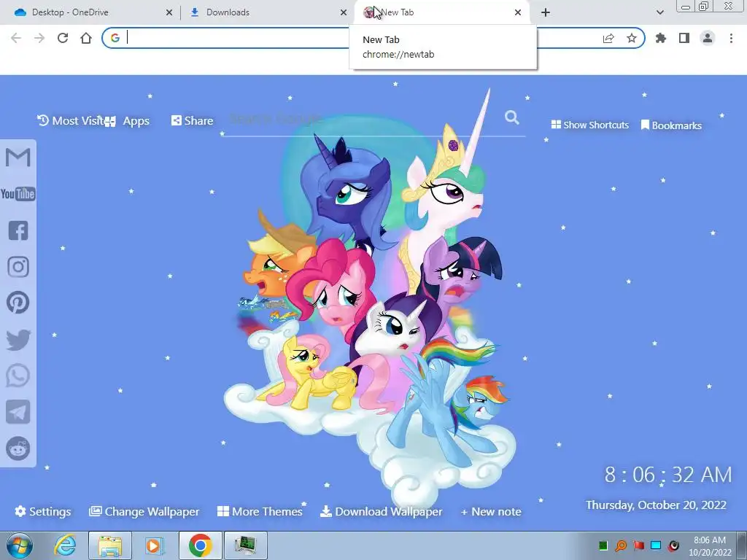Open File Explorer from taskbar
Screen dimensions: 747x560
click(x=110, y=545)
